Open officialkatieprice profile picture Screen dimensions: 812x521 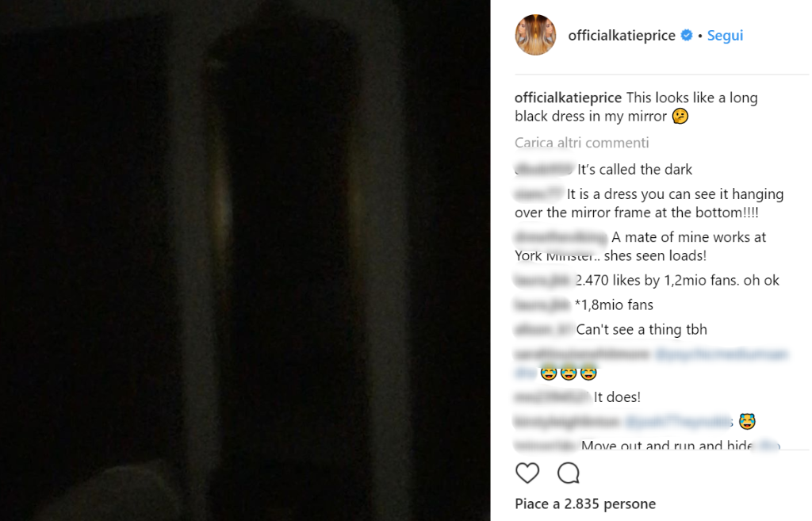pyautogui.click(x=535, y=35)
